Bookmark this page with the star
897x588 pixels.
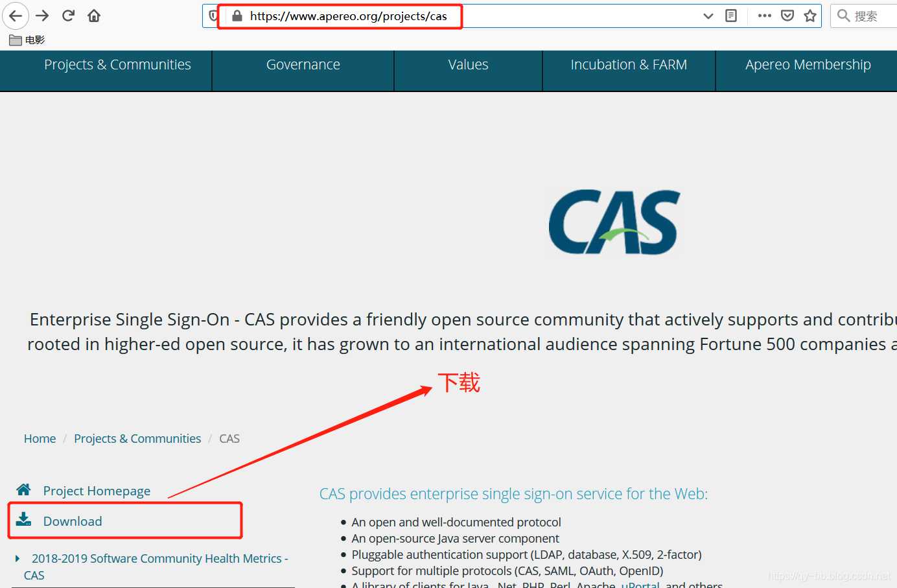[810, 16]
